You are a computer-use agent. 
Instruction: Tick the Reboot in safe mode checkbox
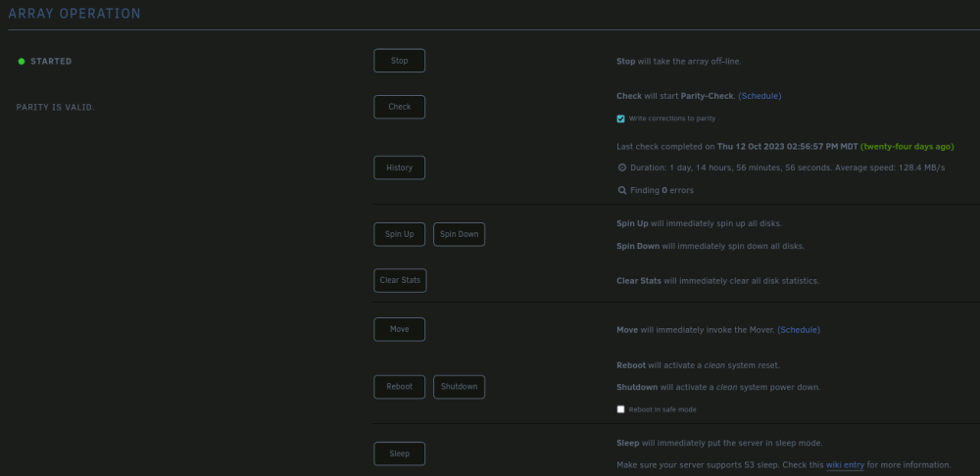point(620,409)
